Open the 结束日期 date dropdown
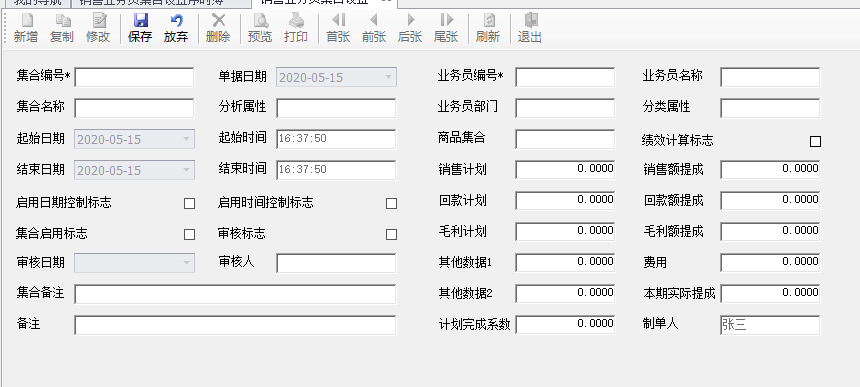 coord(186,170)
